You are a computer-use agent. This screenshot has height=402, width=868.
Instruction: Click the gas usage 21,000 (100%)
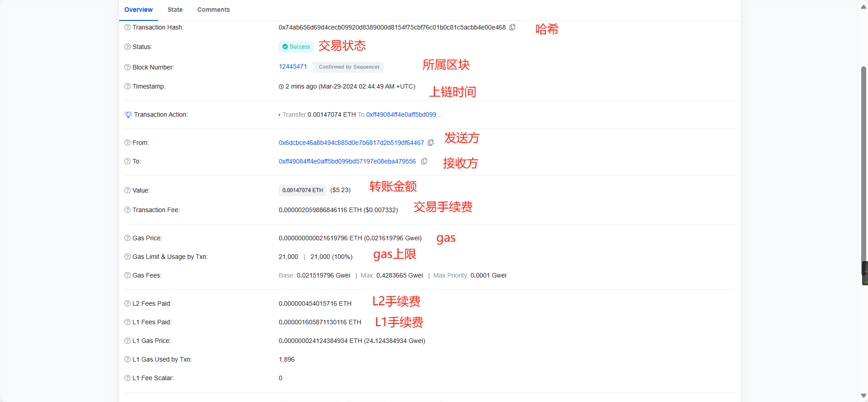(x=331, y=257)
